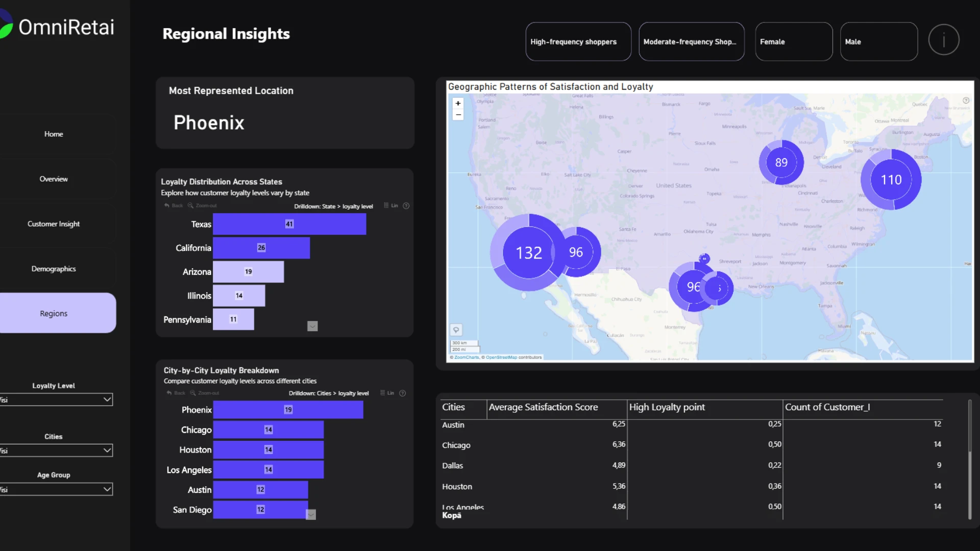The height and width of the screenshot is (551, 980).
Task: Navigate to Customer Insight
Action: click(54, 224)
